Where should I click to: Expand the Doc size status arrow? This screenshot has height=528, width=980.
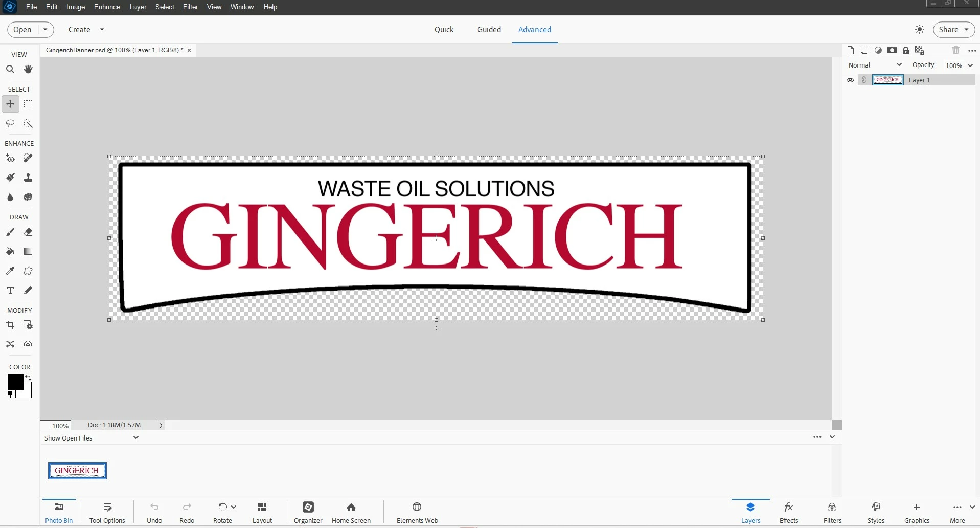click(161, 425)
